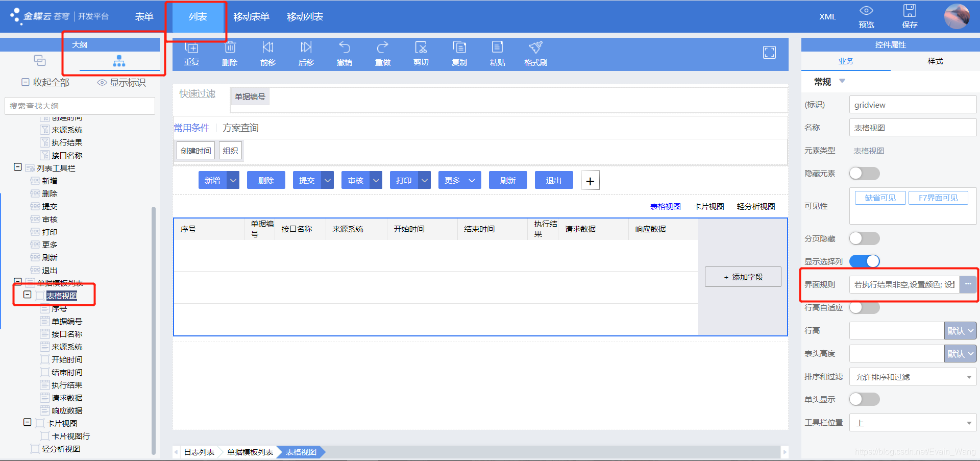Click the 退出 toolbar button
The width and height of the screenshot is (980, 461).
click(554, 180)
